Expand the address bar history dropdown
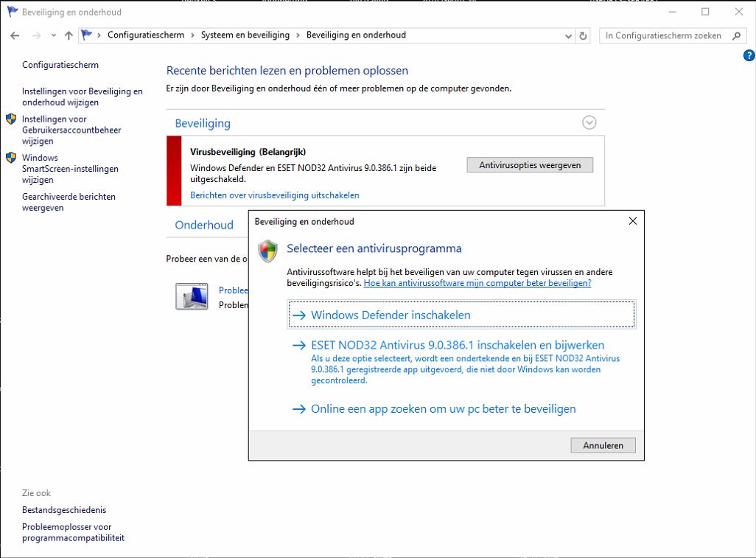This screenshot has height=558, width=756. pos(568,35)
